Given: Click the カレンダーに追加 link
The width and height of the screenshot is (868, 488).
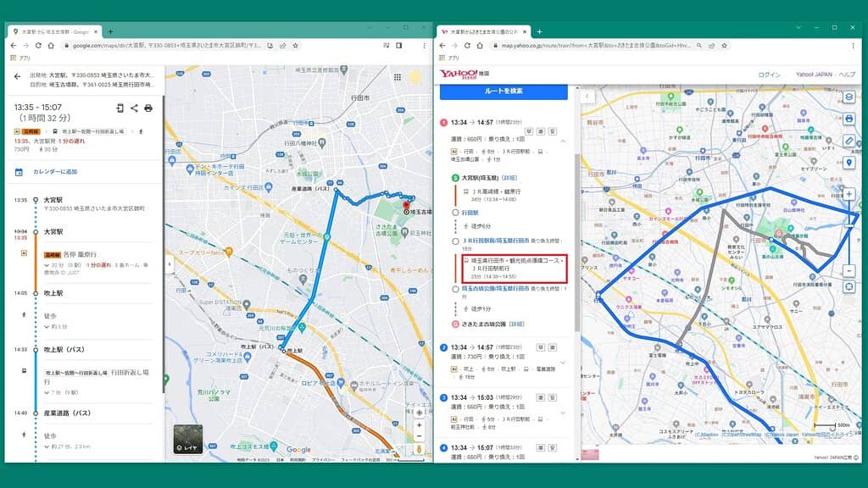Looking at the screenshot, I should click(x=54, y=172).
